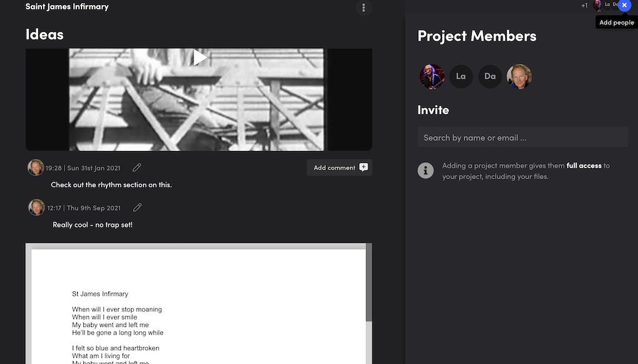Play the video in the Ideas section
638x364 pixels.
point(199,58)
